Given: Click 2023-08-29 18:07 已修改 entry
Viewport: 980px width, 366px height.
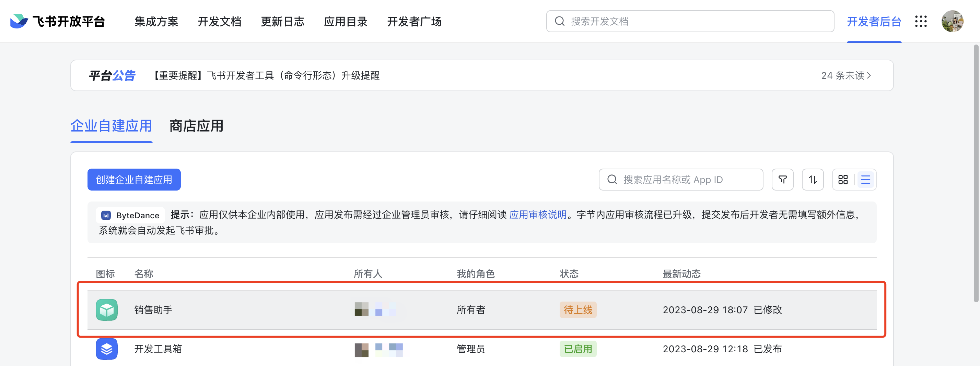Looking at the screenshot, I should click(722, 310).
